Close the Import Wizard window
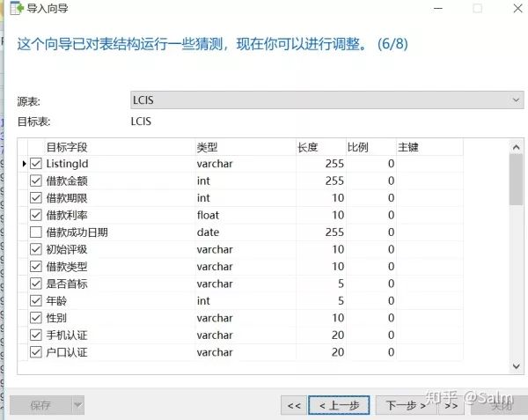The height and width of the screenshot is (420, 528). 518,8
